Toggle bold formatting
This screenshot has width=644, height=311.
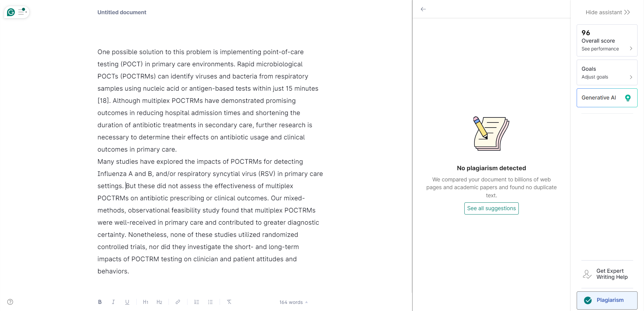click(100, 302)
